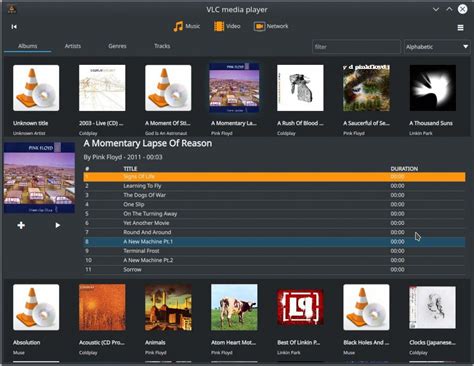
Task: Select track Yet Another Movie
Action: point(274,223)
